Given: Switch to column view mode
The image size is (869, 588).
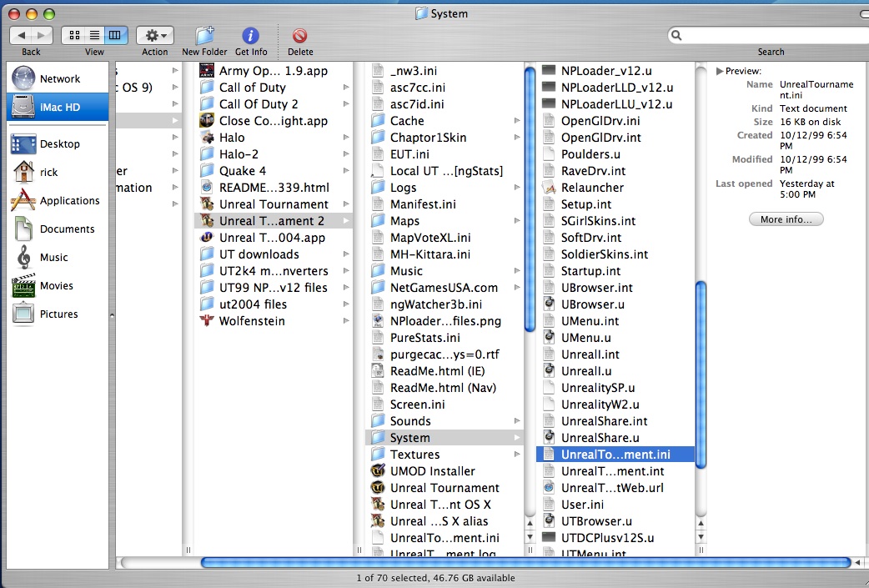Looking at the screenshot, I should tap(115, 36).
